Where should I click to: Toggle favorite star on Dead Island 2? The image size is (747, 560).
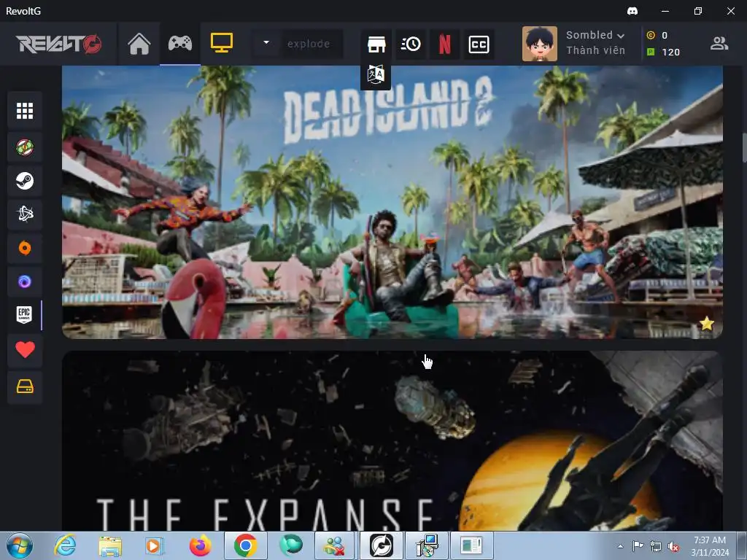click(706, 324)
